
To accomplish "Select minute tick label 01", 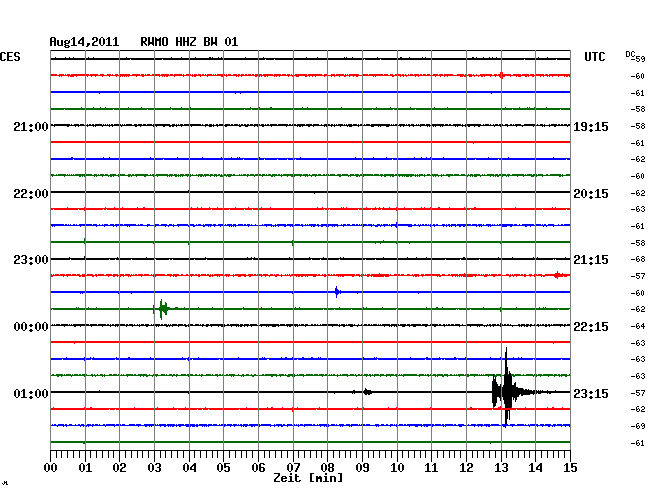I will click(85, 468).
